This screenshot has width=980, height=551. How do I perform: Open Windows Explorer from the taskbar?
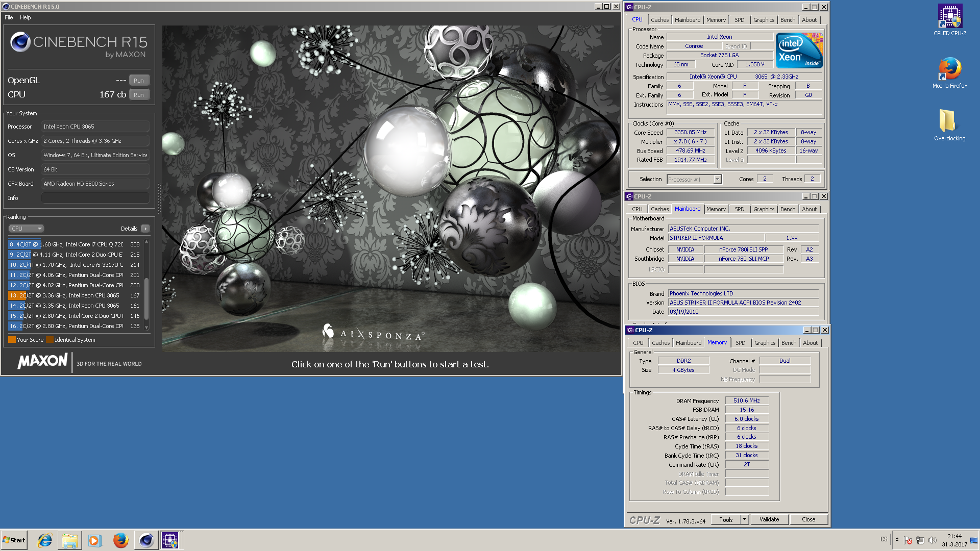tap(70, 540)
